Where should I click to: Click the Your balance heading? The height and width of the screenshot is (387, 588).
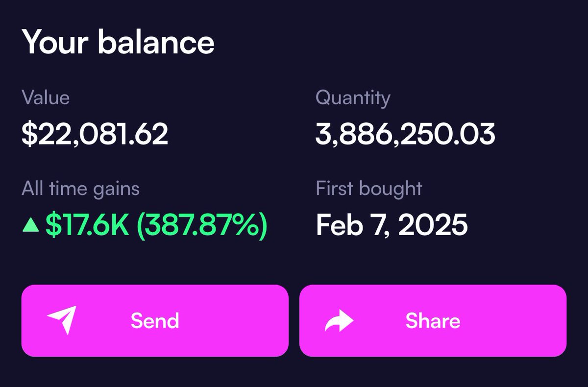pyautogui.click(x=118, y=42)
